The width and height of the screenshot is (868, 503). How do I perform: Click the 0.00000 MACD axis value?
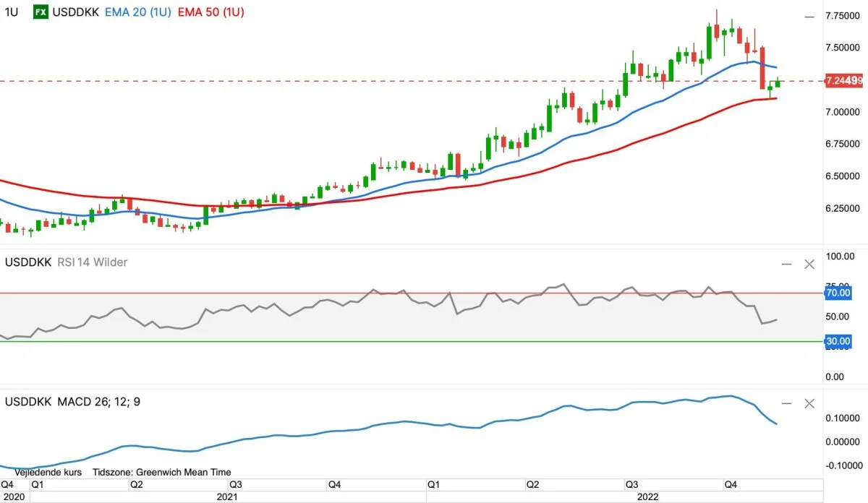point(844,442)
